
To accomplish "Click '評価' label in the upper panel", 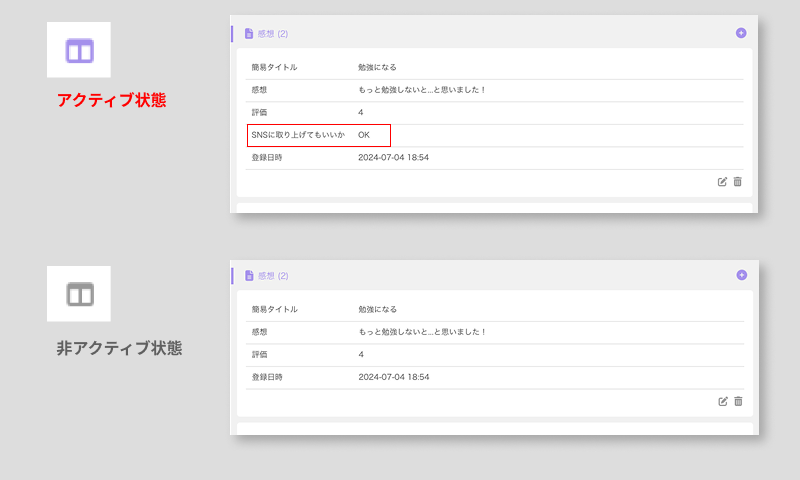I will (x=259, y=112).
